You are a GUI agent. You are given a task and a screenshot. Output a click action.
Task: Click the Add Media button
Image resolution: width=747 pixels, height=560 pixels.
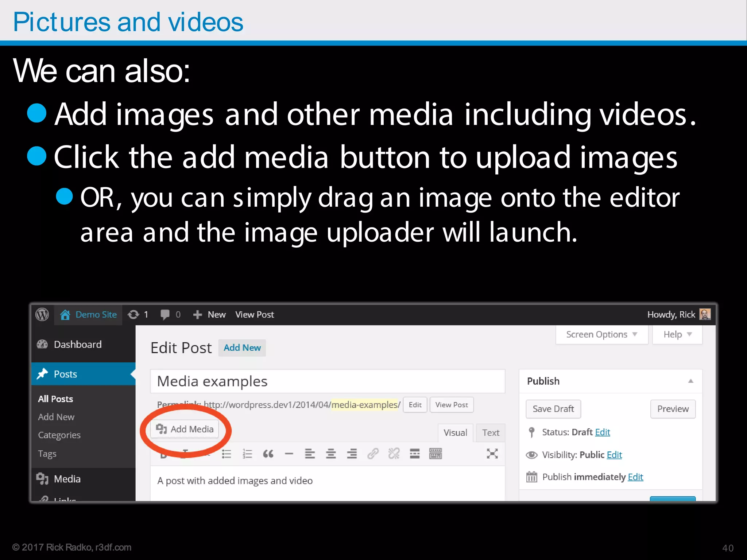(x=185, y=429)
